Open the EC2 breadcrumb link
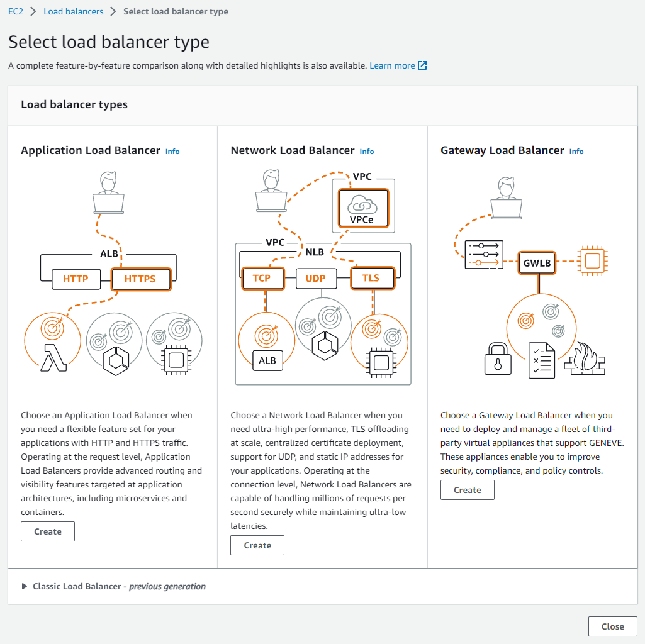This screenshot has width=645, height=644. coord(16,11)
